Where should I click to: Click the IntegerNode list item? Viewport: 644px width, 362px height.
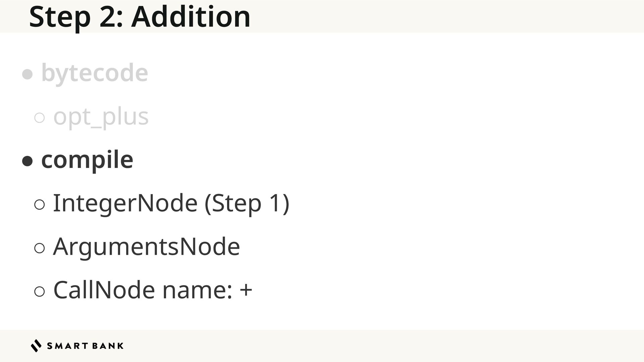coord(171,203)
